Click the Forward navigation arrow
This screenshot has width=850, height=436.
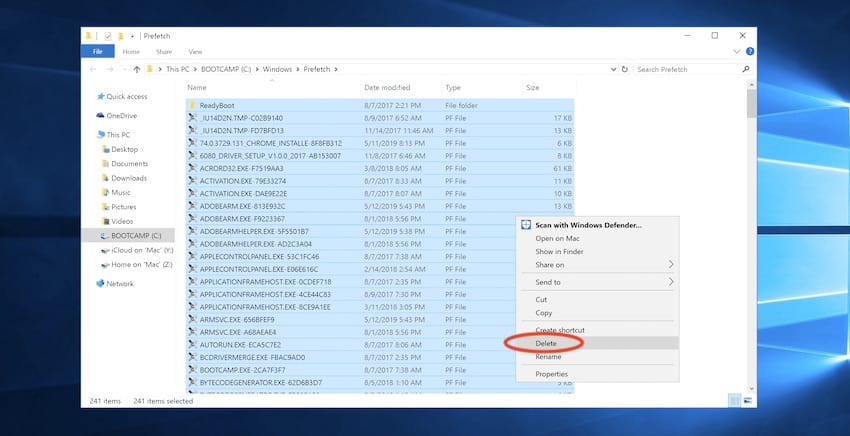[110, 69]
